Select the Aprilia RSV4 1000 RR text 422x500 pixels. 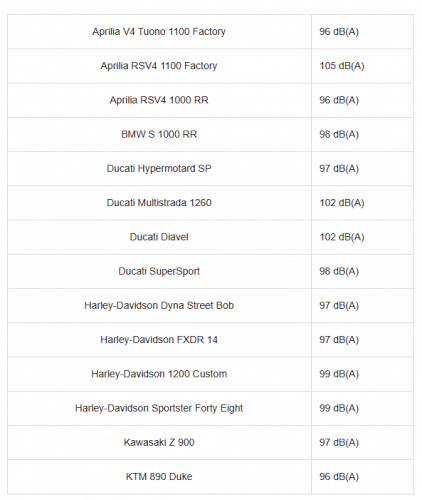(159, 100)
